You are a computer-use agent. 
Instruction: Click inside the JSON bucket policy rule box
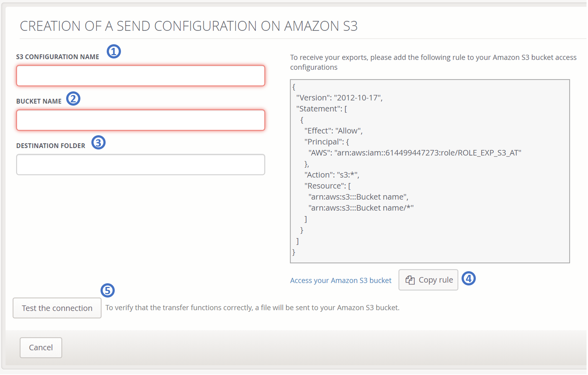coord(429,171)
